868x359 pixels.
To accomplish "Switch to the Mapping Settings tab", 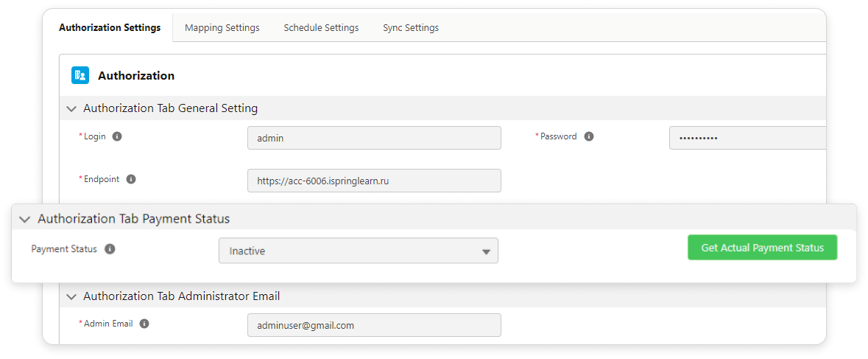I will click(x=222, y=28).
